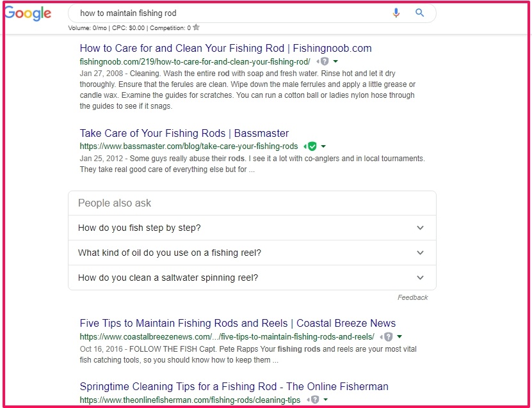Open dropdown arrow next to fishingnoob.com URL

[x=335, y=61]
